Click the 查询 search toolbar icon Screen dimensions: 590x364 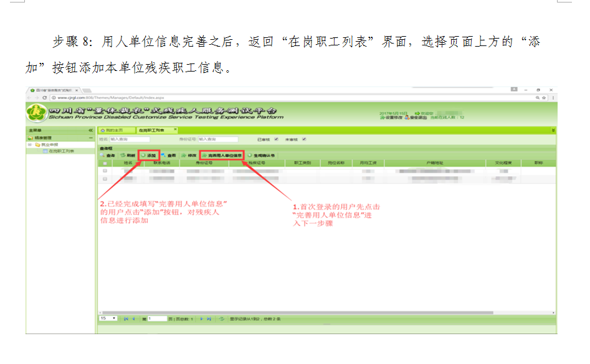(108, 155)
